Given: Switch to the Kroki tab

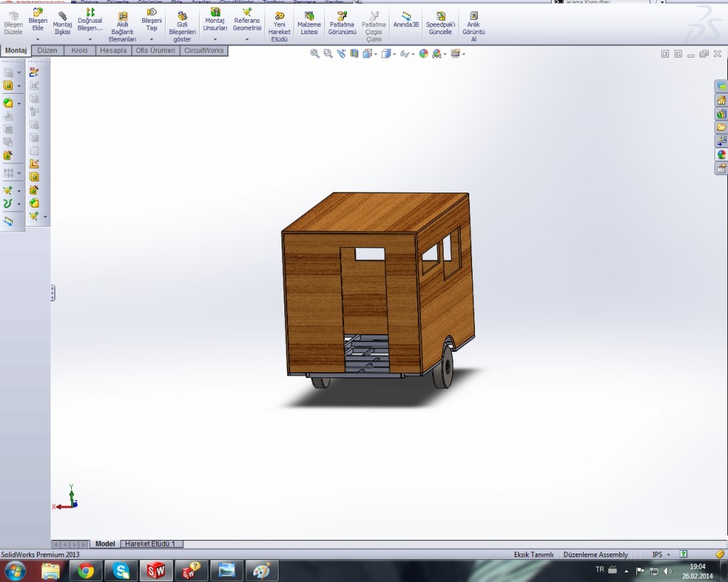Looking at the screenshot, I should pyautogui.click(x=79, y=50).
